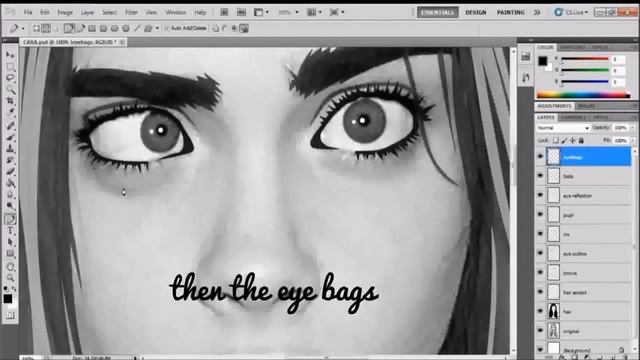This screenshot has width=640, height=360.
Task: Select the Spot Healing Brush tool
Action: [10, 126]
